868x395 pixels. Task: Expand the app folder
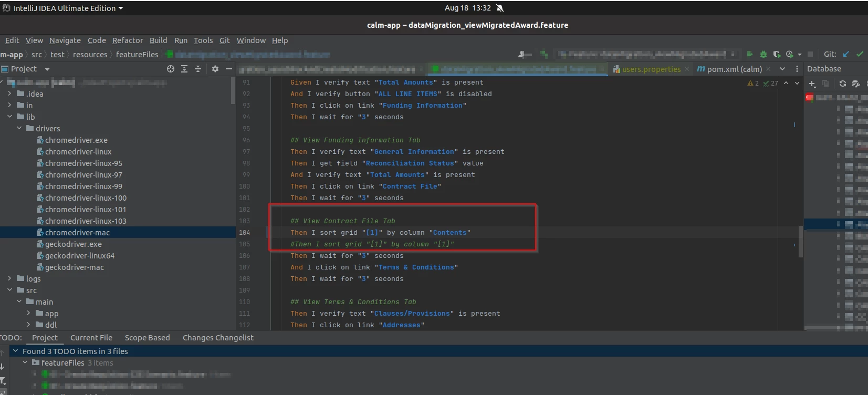click(28, 313)
